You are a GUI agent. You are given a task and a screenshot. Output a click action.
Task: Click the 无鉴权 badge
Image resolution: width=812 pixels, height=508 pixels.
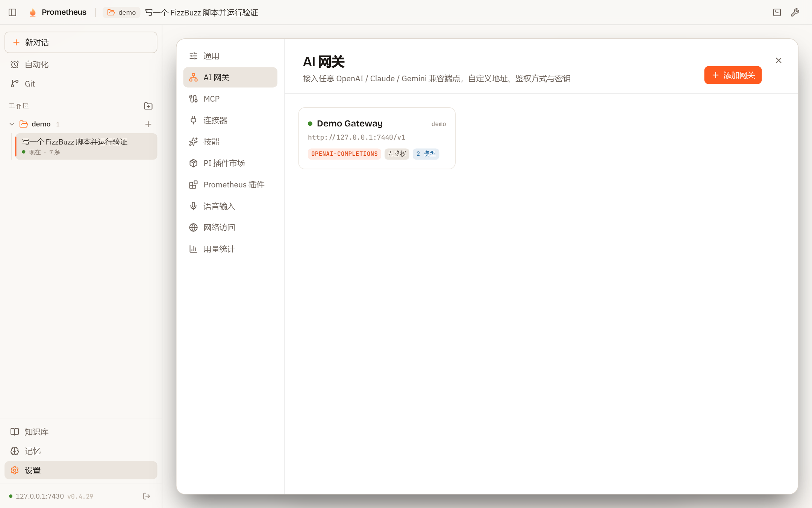click(x=397, y=154)
